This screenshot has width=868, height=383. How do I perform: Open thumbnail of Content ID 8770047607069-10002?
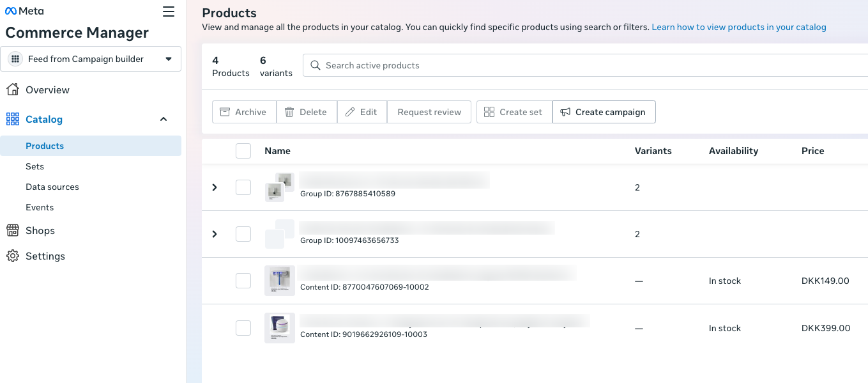click(x=280, y=281)
